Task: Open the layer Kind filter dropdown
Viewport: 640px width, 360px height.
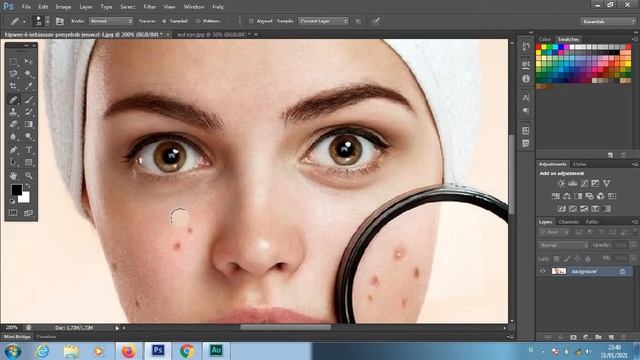Action: (554, 232)
